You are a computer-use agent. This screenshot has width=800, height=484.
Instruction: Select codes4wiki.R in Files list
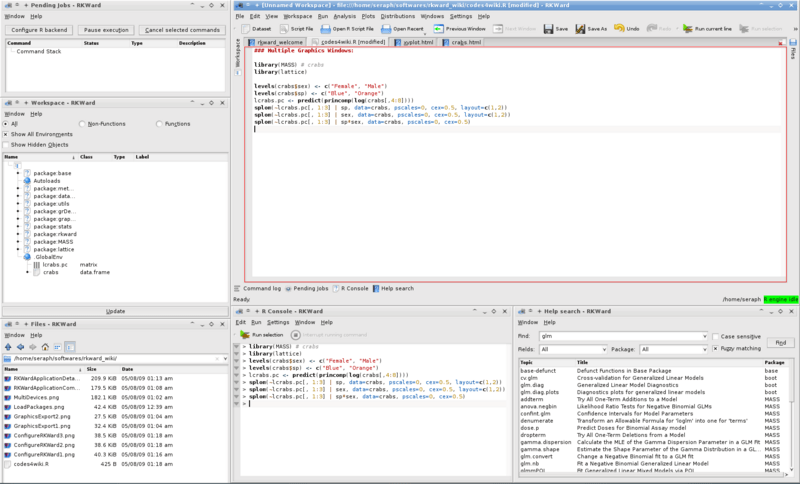coord(31,465)
